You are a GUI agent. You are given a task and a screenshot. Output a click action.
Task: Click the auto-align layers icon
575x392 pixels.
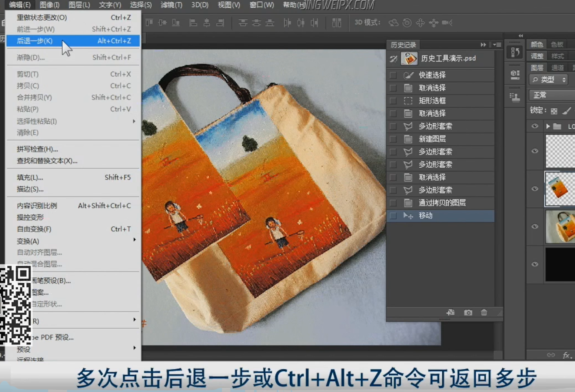point(336,23)
